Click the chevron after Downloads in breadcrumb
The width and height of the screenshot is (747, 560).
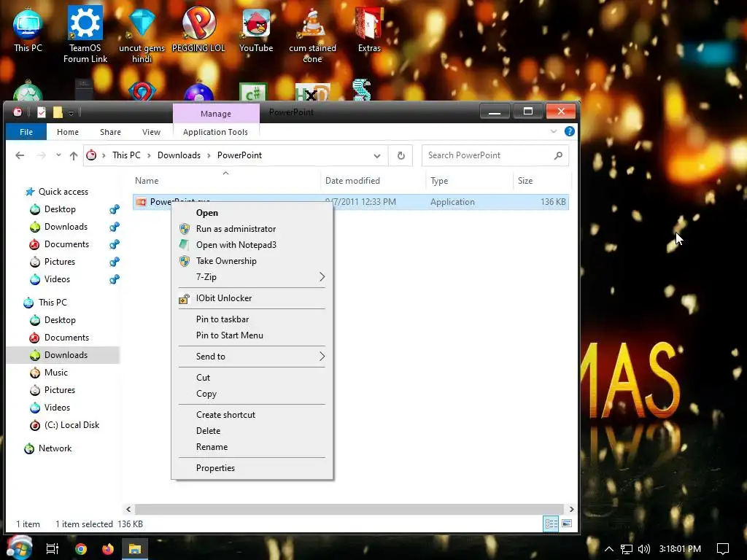209,155
